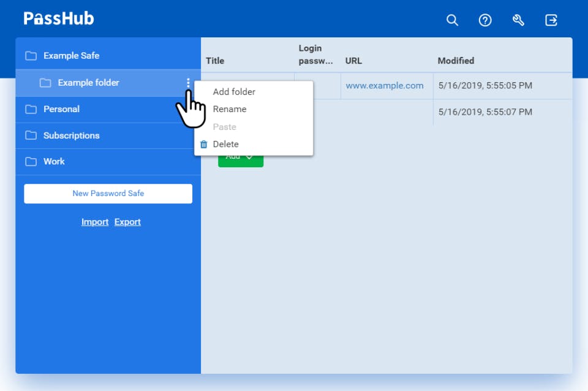588x391 pixels.
Task: Open the Export link
Action: 127,222
